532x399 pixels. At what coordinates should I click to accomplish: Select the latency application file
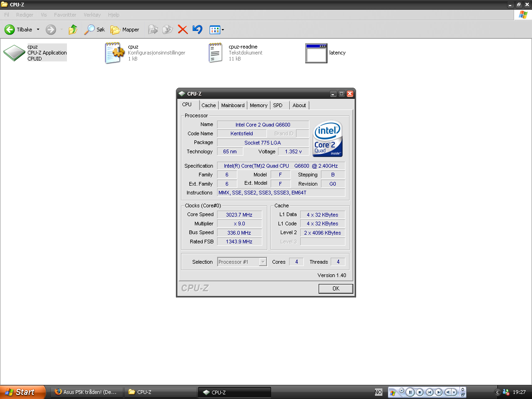click(x=325, y=53)
